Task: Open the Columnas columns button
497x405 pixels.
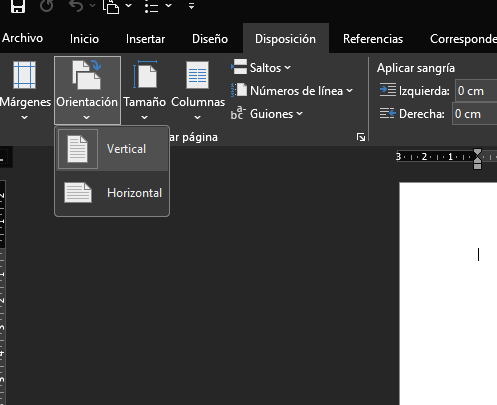Action: [x=198, y=90]
